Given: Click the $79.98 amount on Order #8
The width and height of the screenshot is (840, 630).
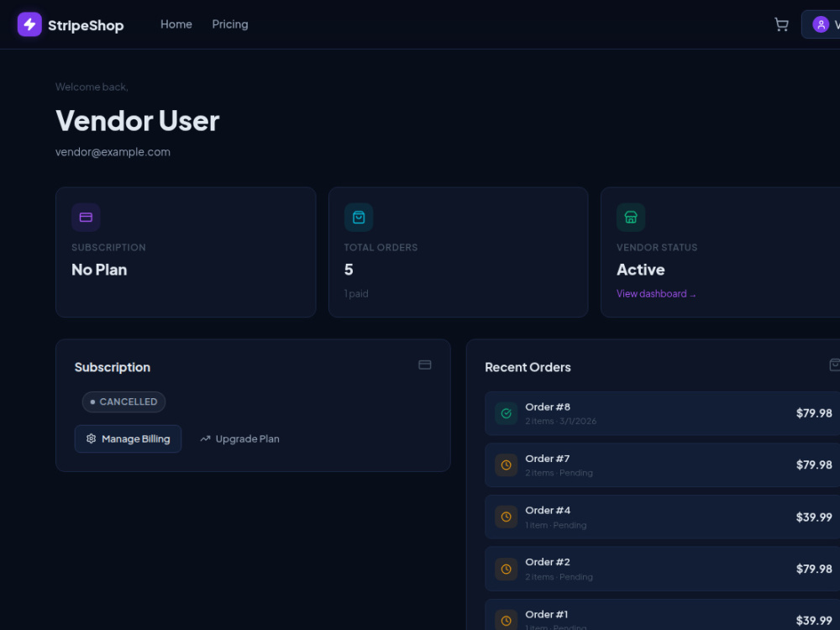Looking at the screenshot, I should tap(814, 413).
